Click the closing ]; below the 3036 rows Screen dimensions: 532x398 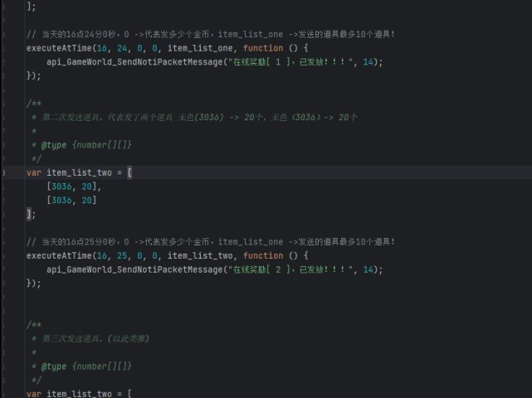click(32, 214)
